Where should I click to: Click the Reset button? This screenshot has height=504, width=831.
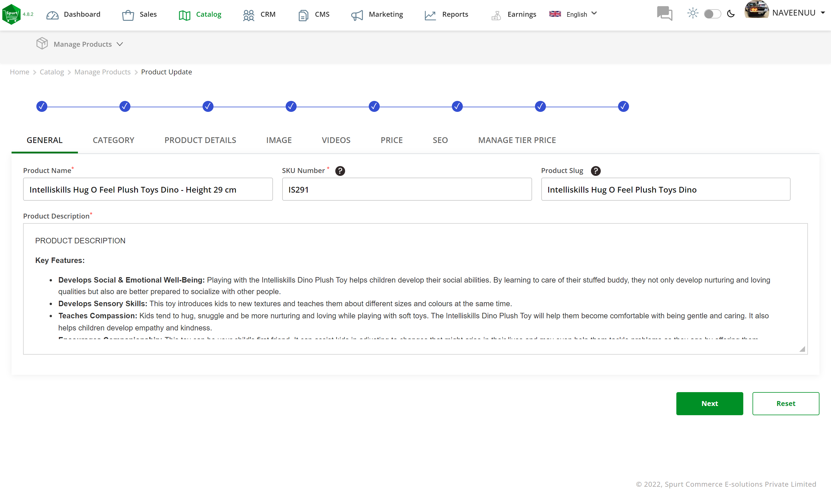point(786,404)
